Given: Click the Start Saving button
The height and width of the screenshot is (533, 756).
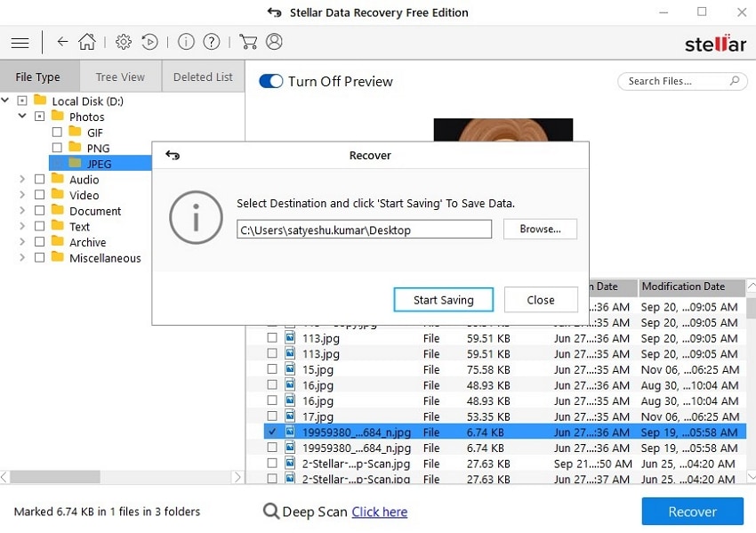Looking at the screenshot, I should (443, 300).
